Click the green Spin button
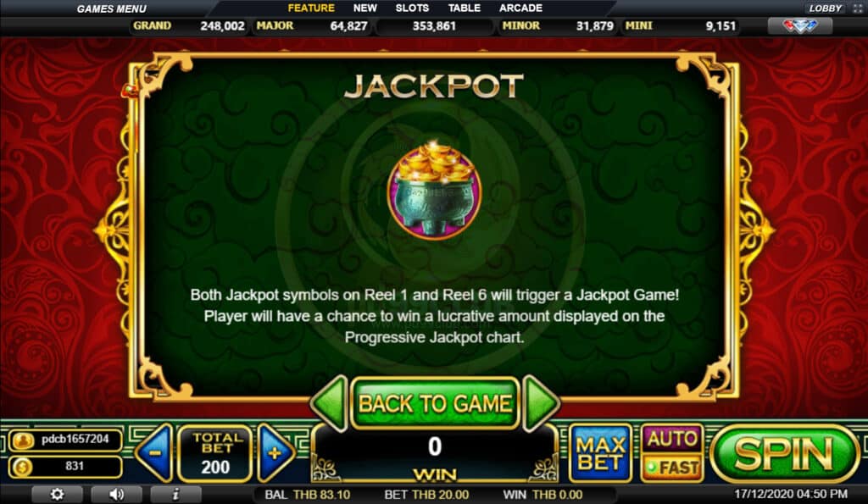Viewport: 868px width, 504px height. coord(784,454)
